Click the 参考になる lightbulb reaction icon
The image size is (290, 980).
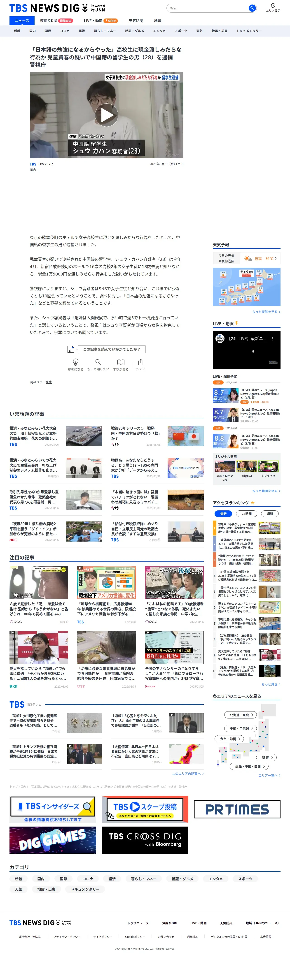75,362
